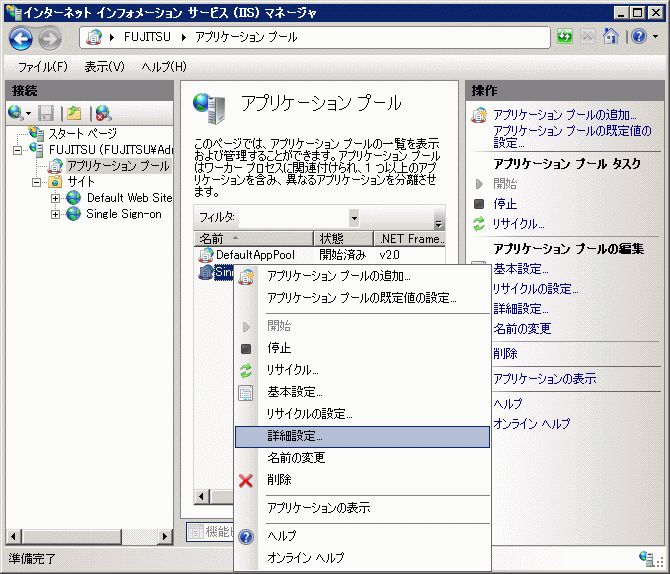670x574 pixels.
Task: Click the Home icon in toolbar
Action: click(x=611, y=36)
